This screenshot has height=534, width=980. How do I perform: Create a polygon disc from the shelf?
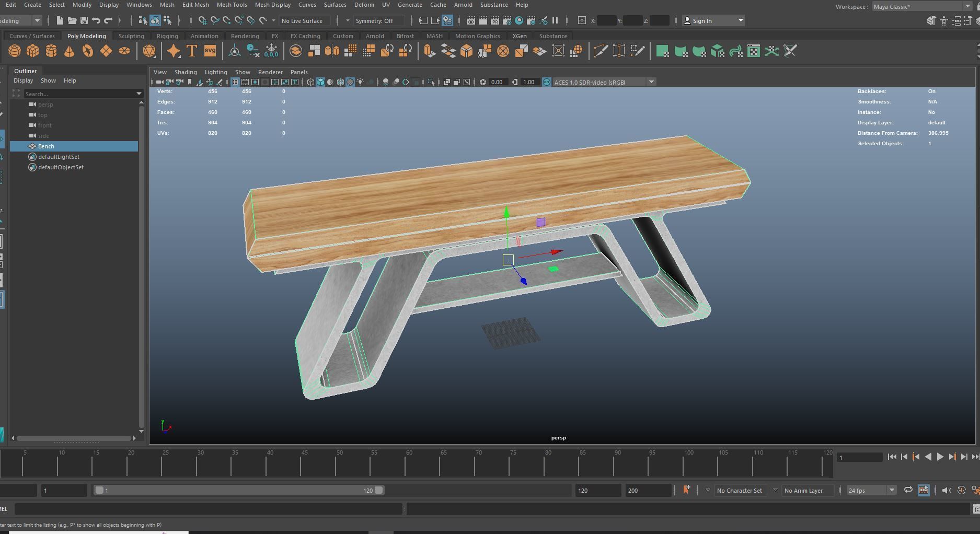[x=124, y=51]
